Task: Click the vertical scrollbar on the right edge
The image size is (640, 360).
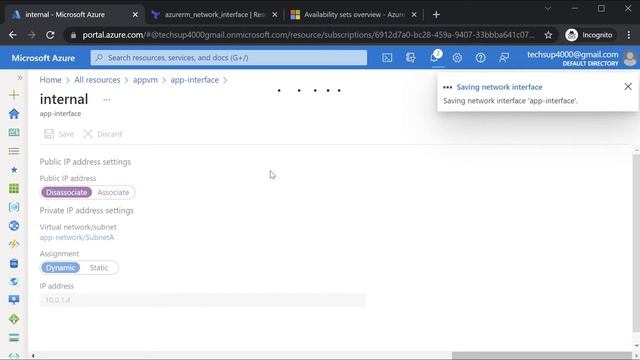Action: pos(636,244)
